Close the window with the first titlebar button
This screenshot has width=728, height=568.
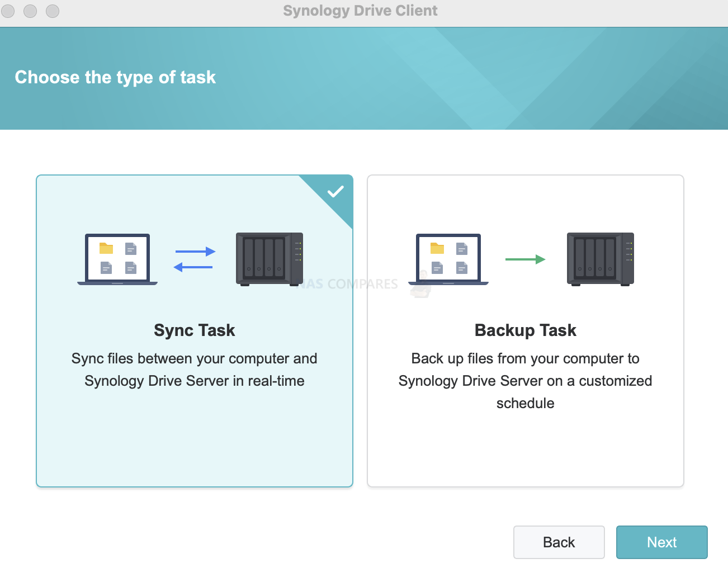[x=8, y=11]
